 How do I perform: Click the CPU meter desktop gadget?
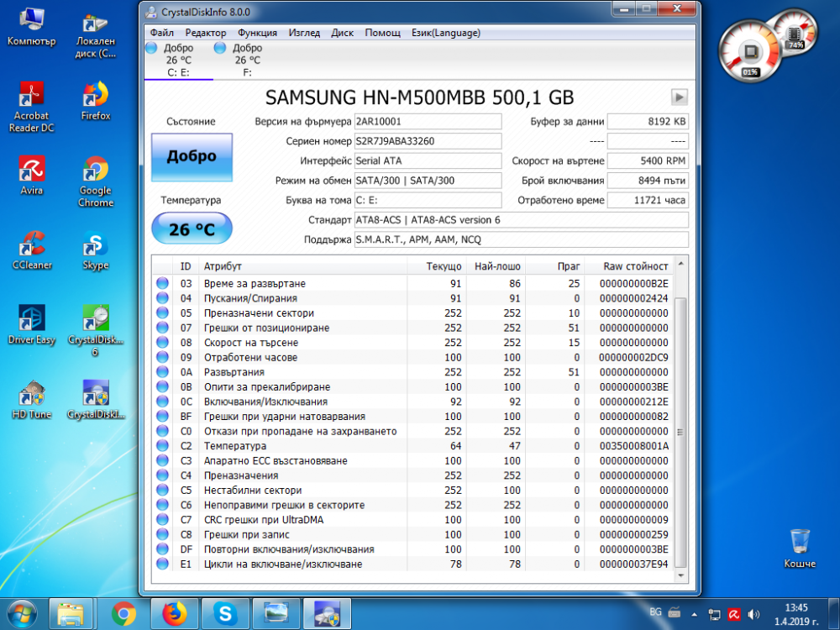752,51
